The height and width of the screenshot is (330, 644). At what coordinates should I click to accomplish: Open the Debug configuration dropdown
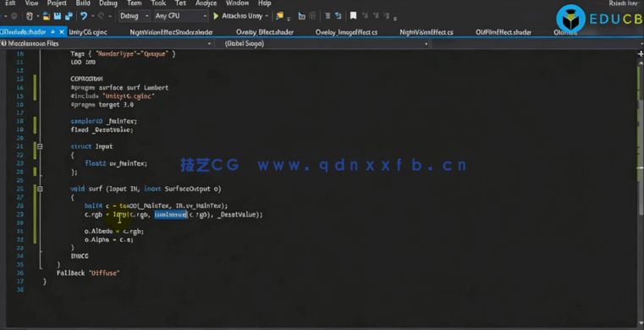135,16
